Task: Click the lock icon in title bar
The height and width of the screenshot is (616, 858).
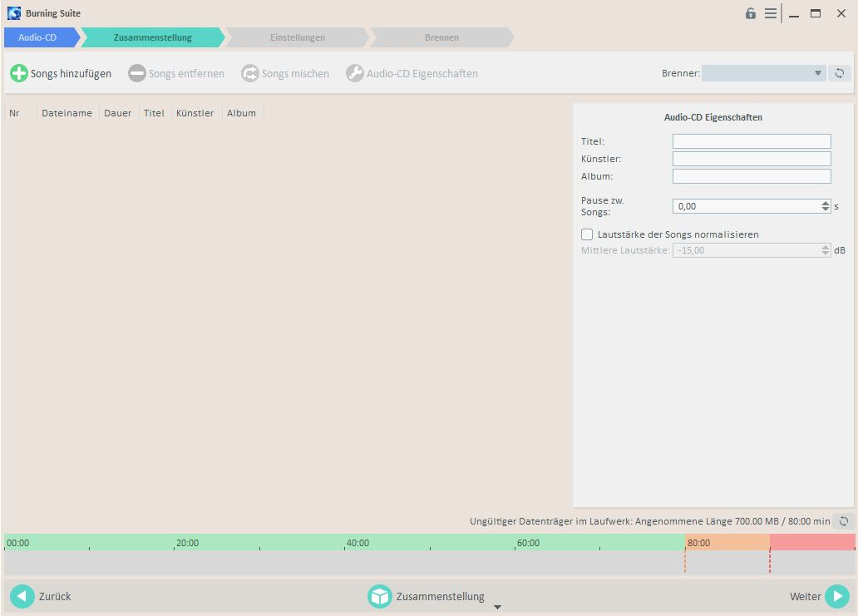Action: pyautogui.click(x=751, y=13)
